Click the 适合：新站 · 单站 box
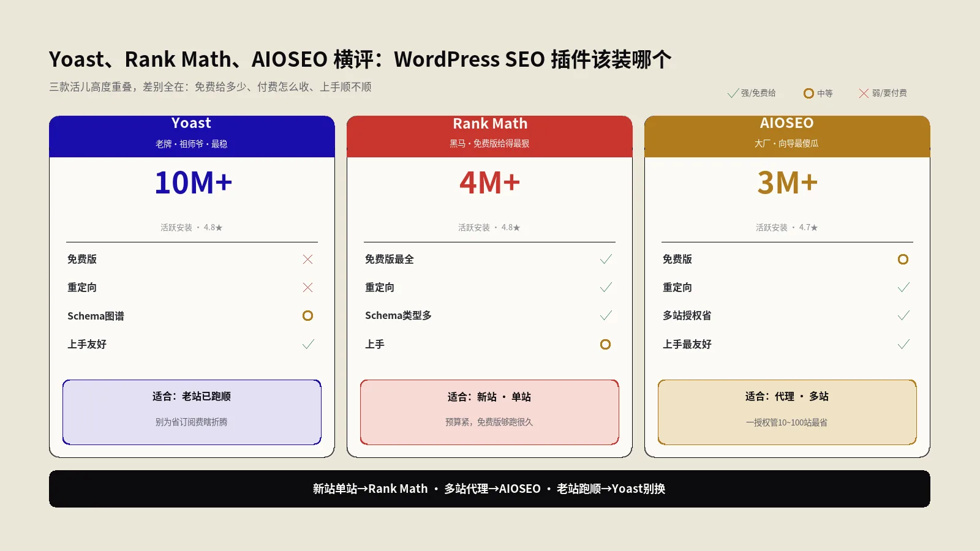The width and height of the screenshot is (980, 551). tap(489, 412)
